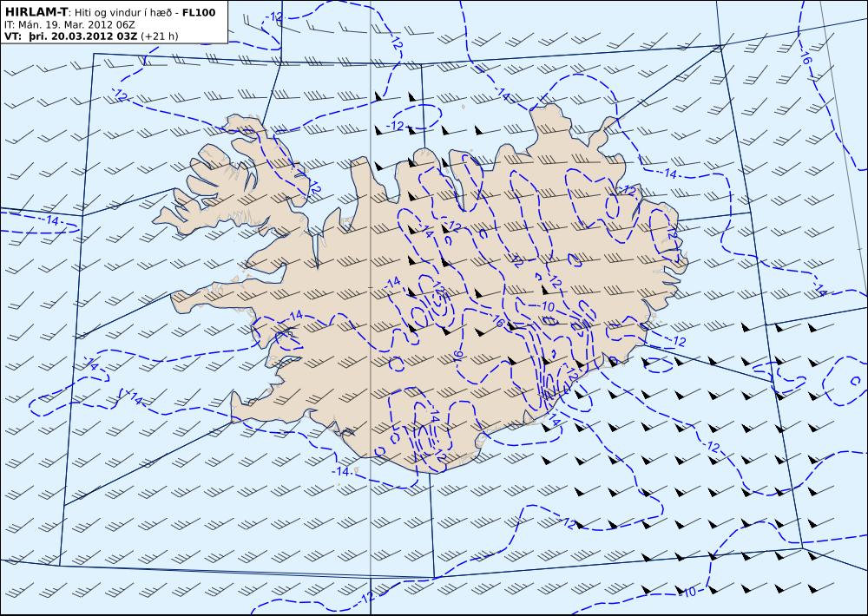This screenshot has height=616, width=868.
Task: Click the 'VT: þri. 20.03.2012 03Z' valid time
Action: tap(71, 36)
